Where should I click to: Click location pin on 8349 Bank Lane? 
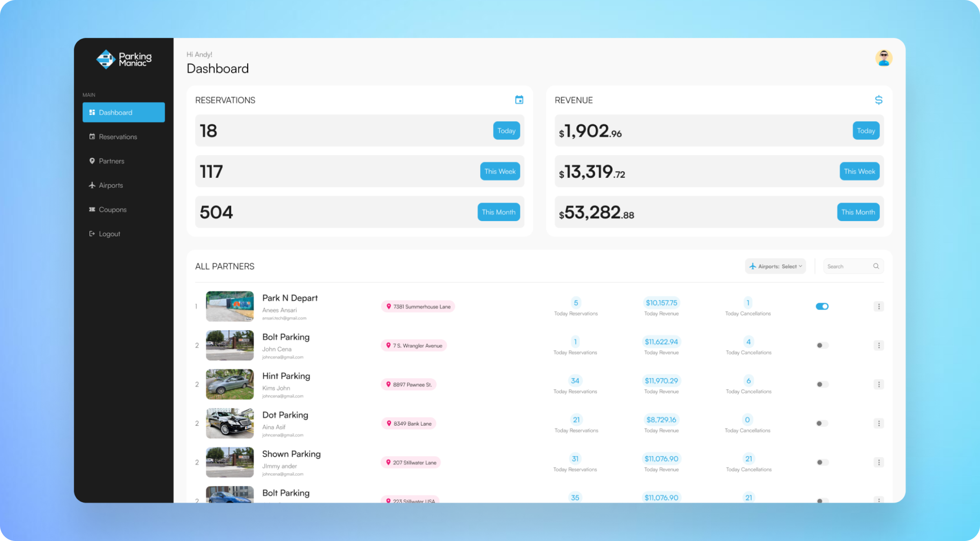[x=389, y=423]
